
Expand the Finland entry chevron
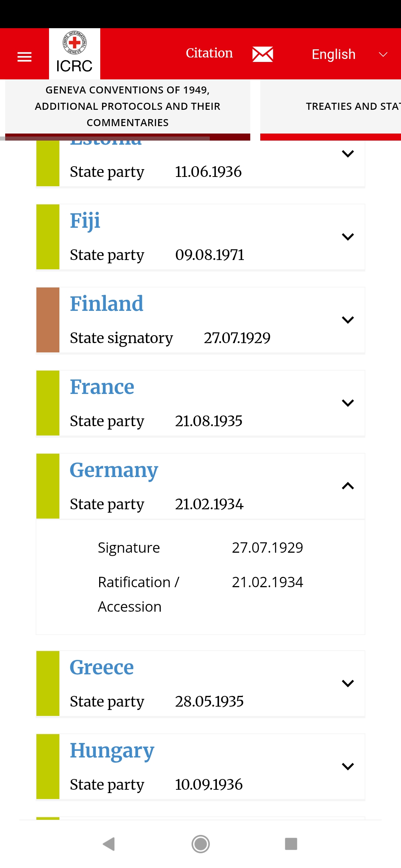pyautogui.click(x=348, y=320)
